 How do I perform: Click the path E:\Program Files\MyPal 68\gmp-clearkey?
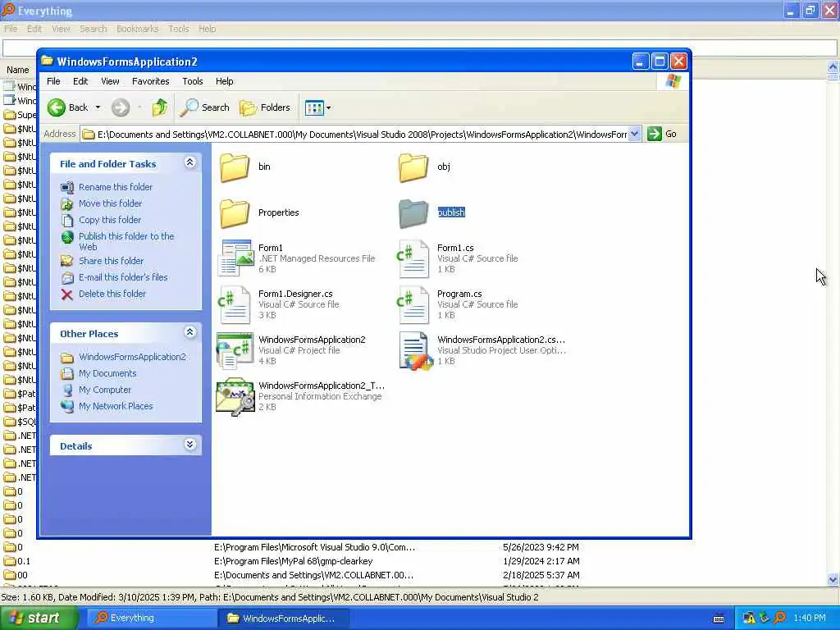click(x=294, y=561)
